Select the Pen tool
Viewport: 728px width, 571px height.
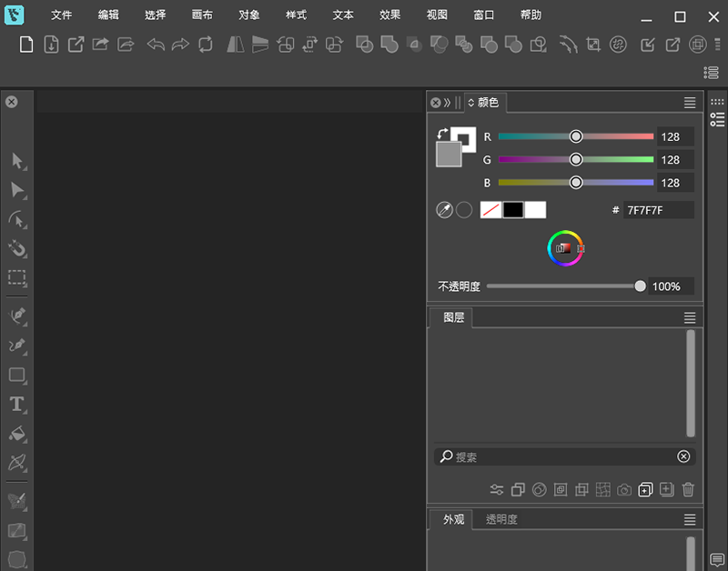click(x=17, y=316)
